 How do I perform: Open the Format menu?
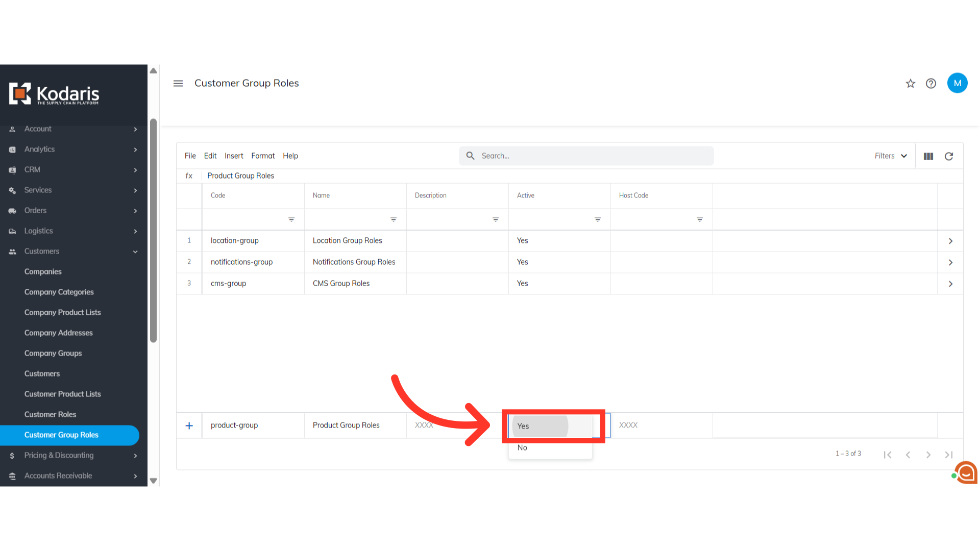263,156
